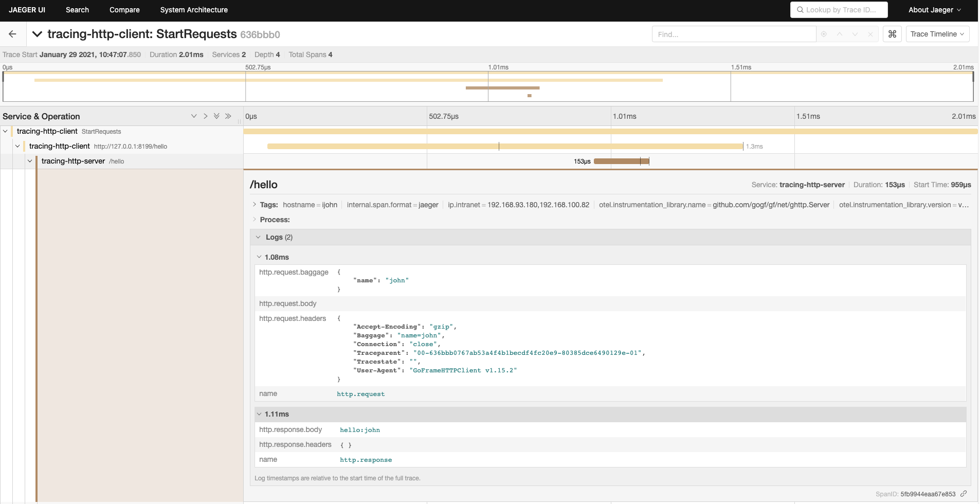Viewport: 980px width, 504px height.
Task: Collapse all spans with double-up chevron
Action: pos(216,116)
